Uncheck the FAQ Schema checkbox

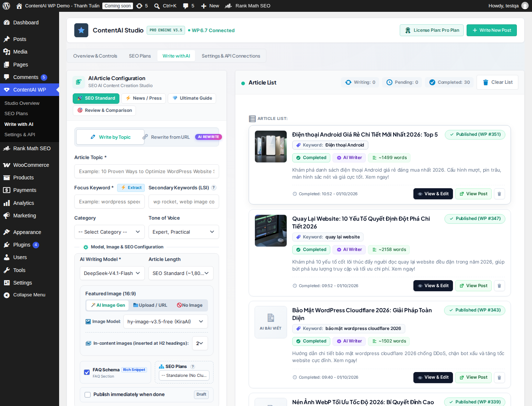coord(87,372)
